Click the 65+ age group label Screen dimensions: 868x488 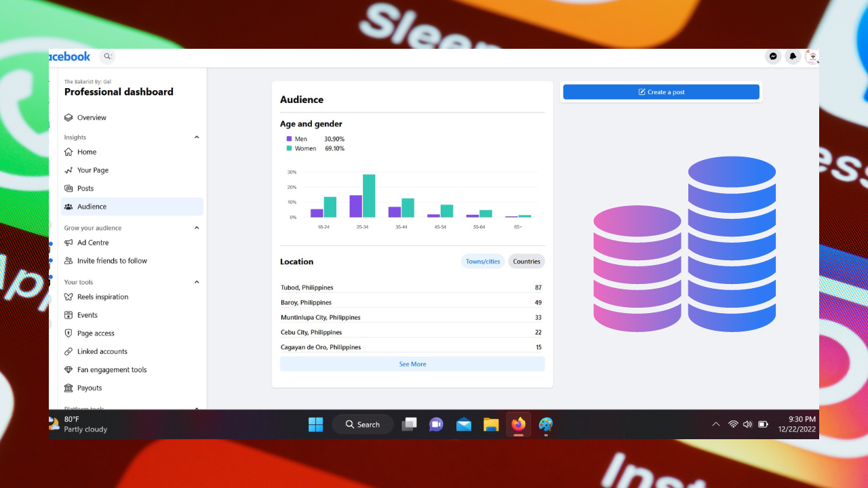point(518,227)
